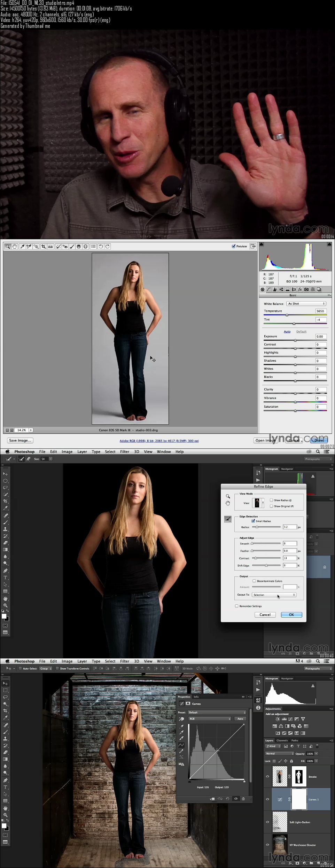Click the Hand tool in Refine Edge dialog
335x868 pixels.
click(x=228, y=503)
